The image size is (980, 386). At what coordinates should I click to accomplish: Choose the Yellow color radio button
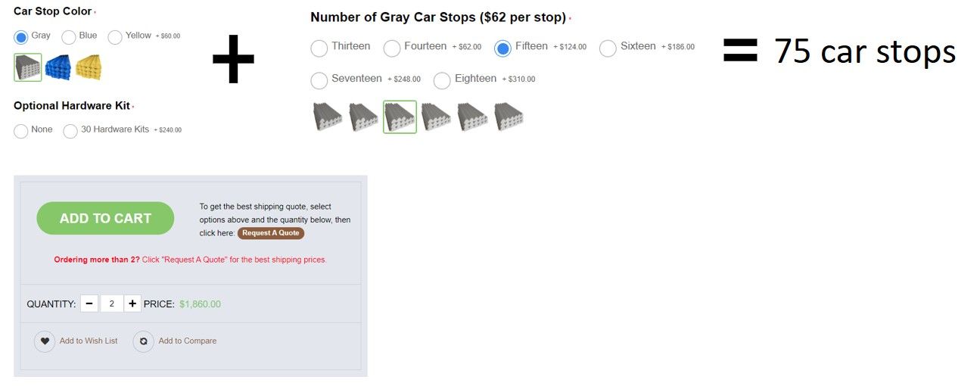pyautogui.click(x=115, y=37)
